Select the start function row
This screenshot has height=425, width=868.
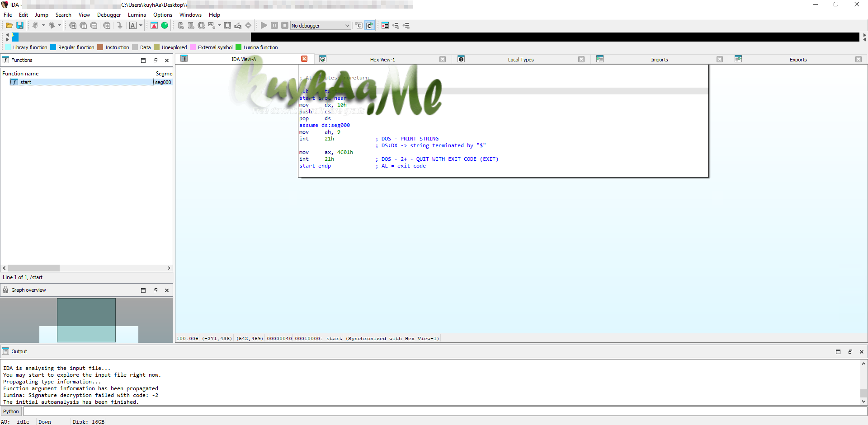[x=86, y=82]
